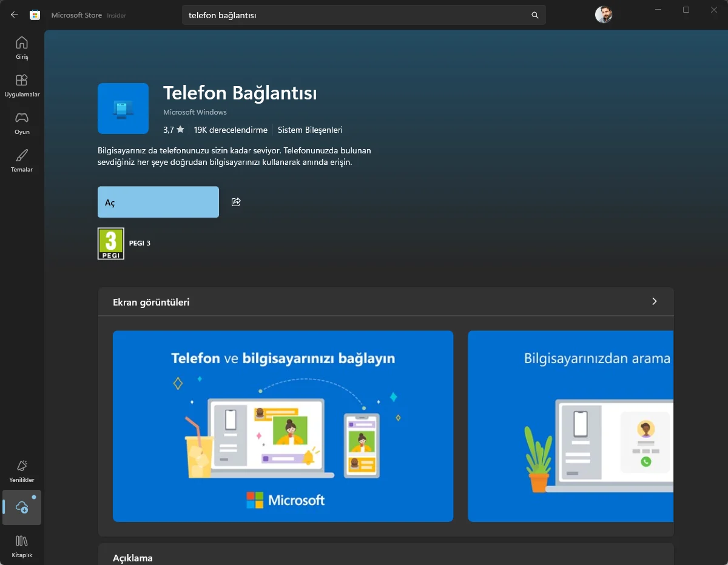
Task: Open the Kitaplık library
Action: point(22,546)
